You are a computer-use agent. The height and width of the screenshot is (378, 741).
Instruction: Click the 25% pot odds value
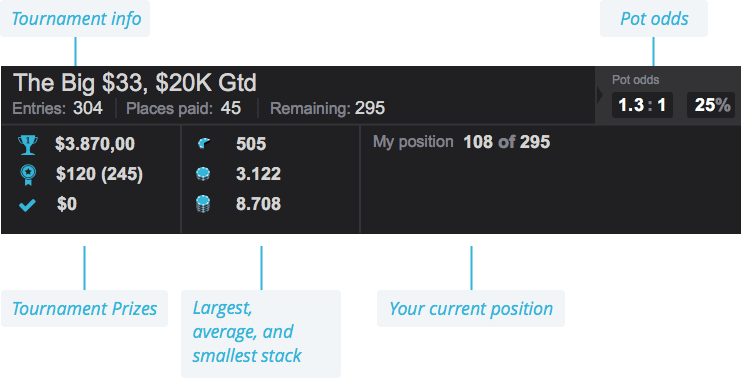click(711, 105)
